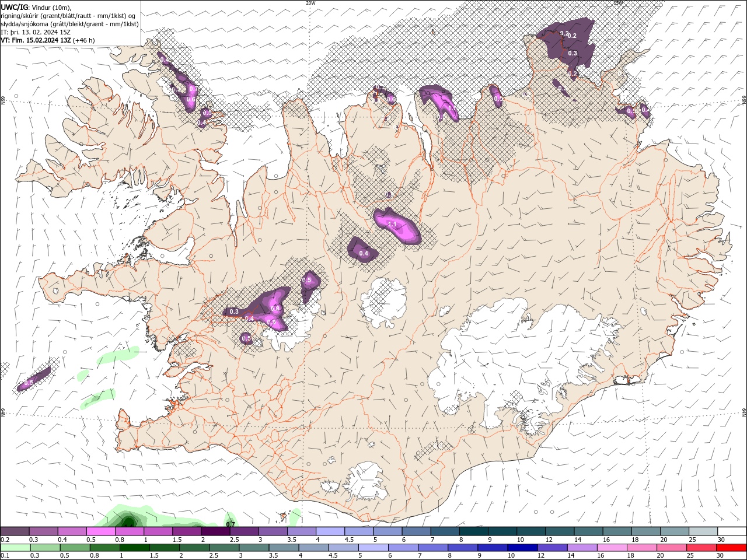
Task: Select the upper snow scale swatch labeled 1.5
Action: [x=186, y=531]
